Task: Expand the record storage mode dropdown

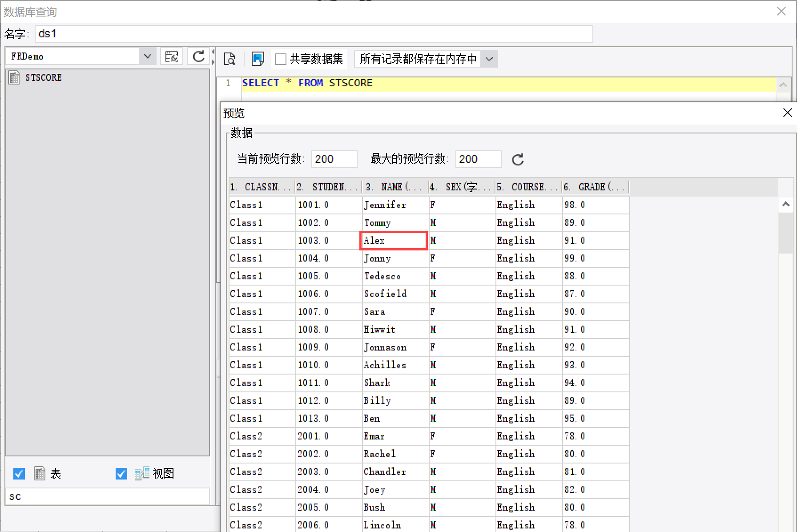Action: pyautogui.click(x=489, y=59)
